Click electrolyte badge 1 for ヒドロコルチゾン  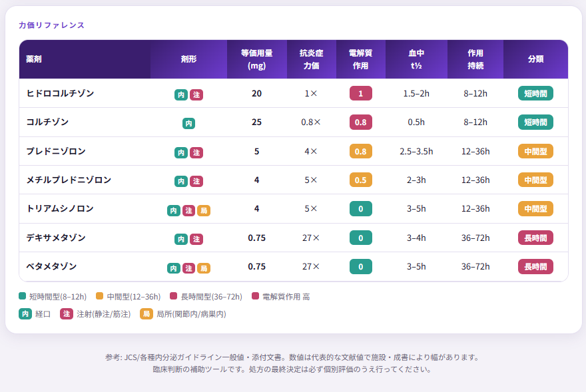[x=361, y=93]
